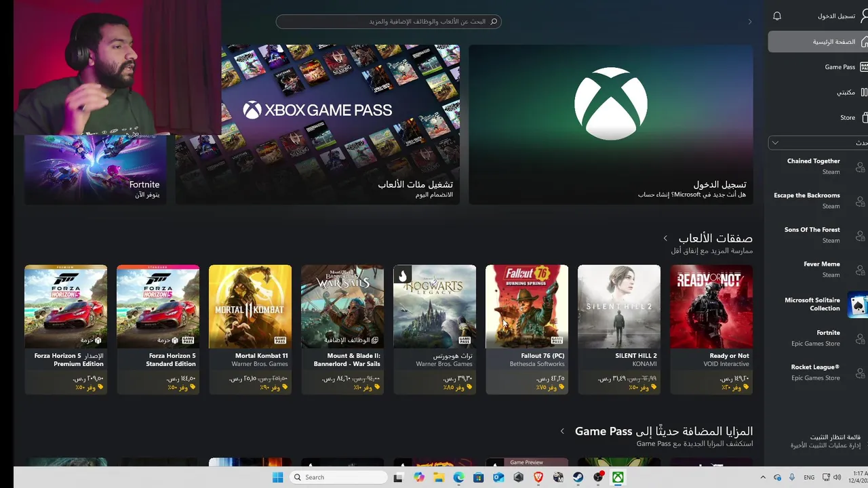Click the icon beside Fever Meme
Viewport: 868px width, 488px height.
click(x=860, y=270)
